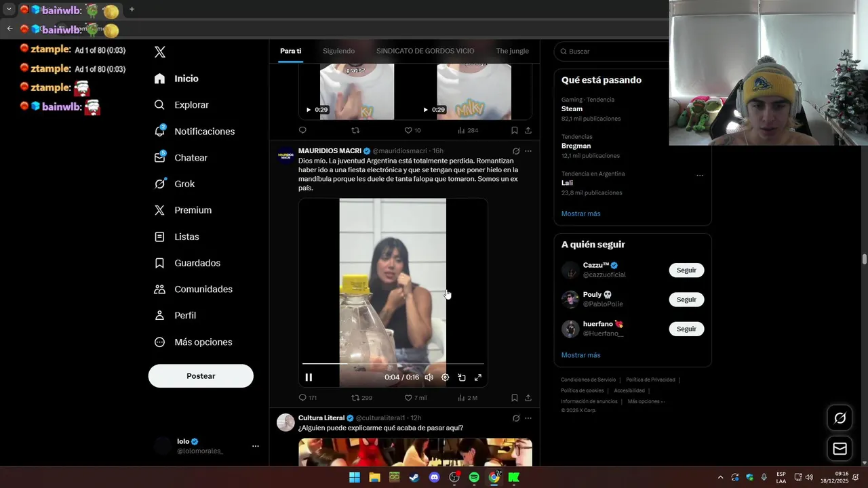This screenshot has width=868, height=488.
Task: Open the floating messages envelope button
Action: click(840, 449)
